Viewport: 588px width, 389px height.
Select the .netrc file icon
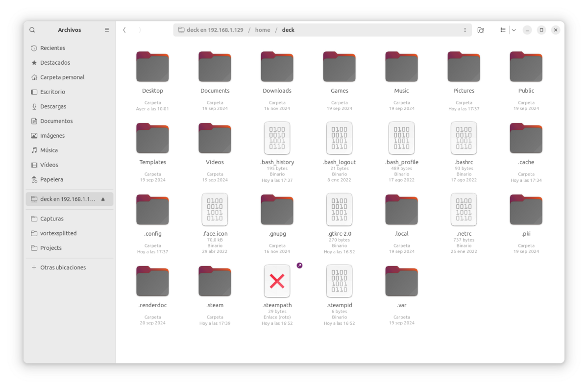(464, 210)
